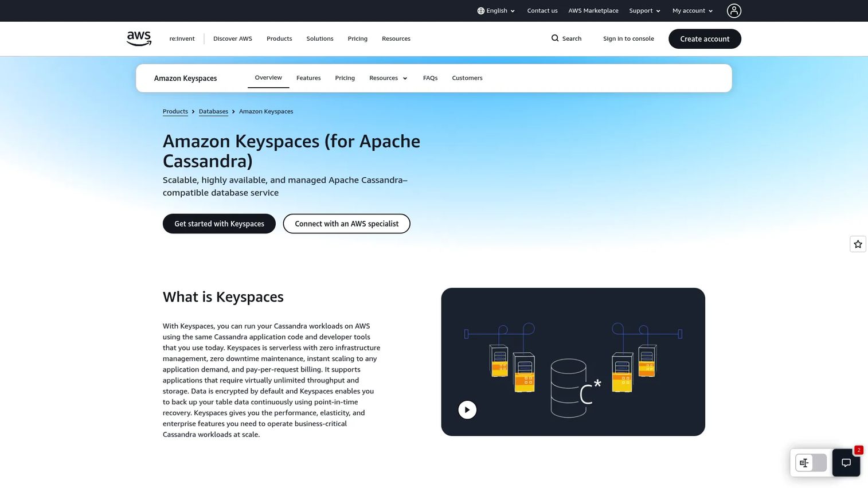Click the Amazon Keyspaces nav title
868x488 pixels.
(x=185, y=79)
